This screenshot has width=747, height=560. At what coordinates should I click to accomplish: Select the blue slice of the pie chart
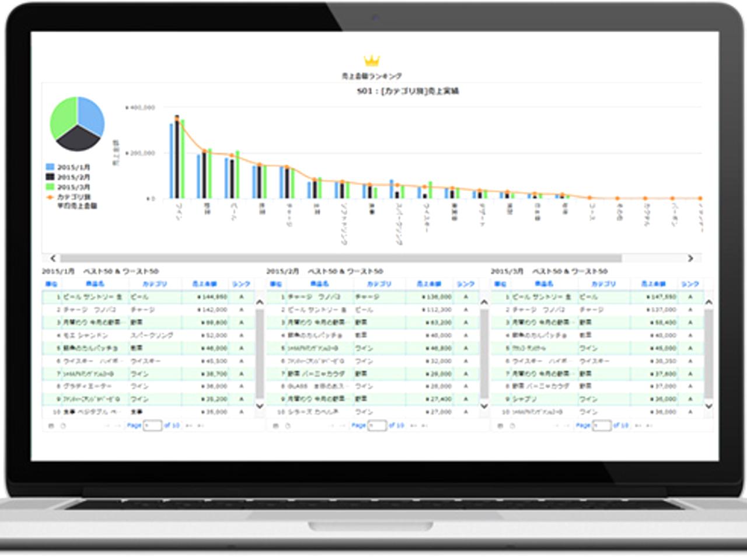pyautogui.click(x=90, y=116)
